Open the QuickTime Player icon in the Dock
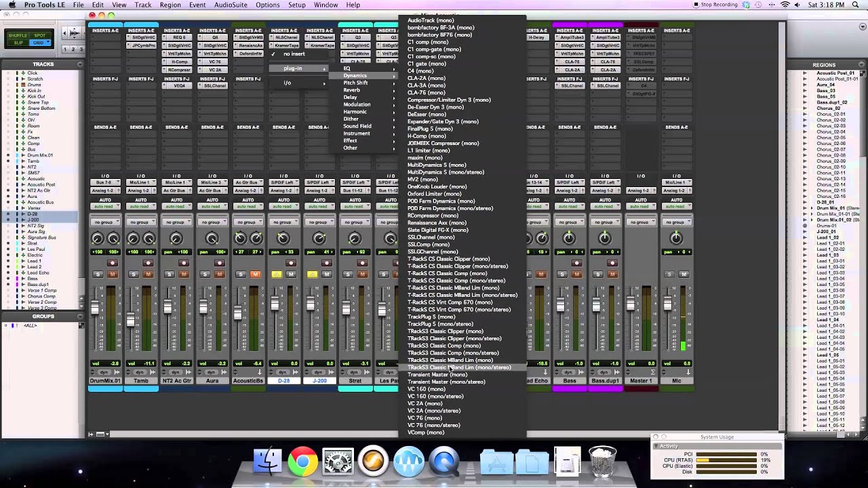This screenshot has width=868, height=488. coord(443,462)
